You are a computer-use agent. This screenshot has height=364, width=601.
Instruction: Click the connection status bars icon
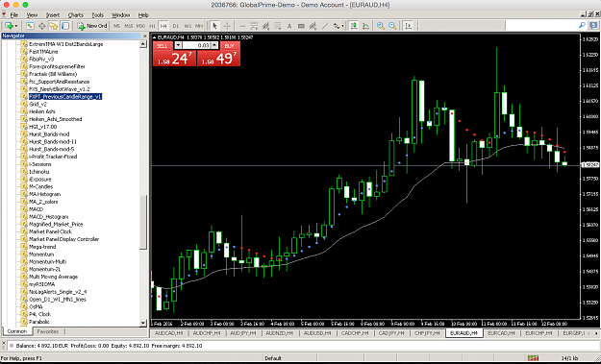click(533, 358)
